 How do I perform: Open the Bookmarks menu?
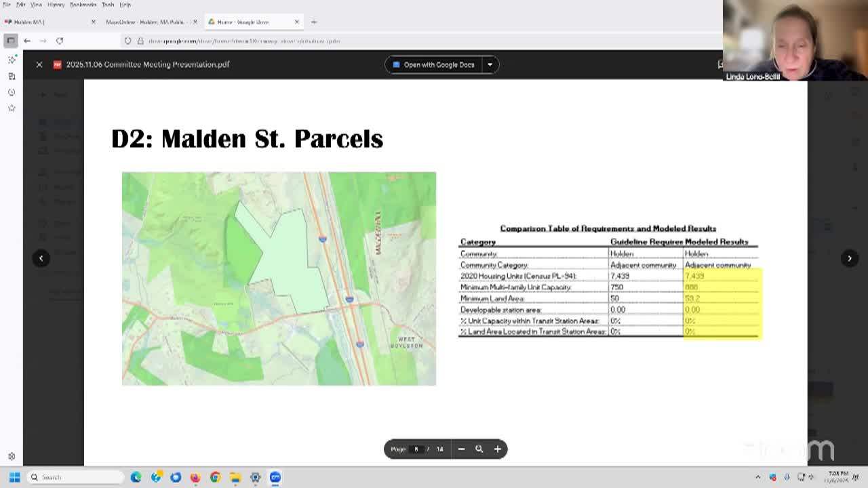coord(83,4)
